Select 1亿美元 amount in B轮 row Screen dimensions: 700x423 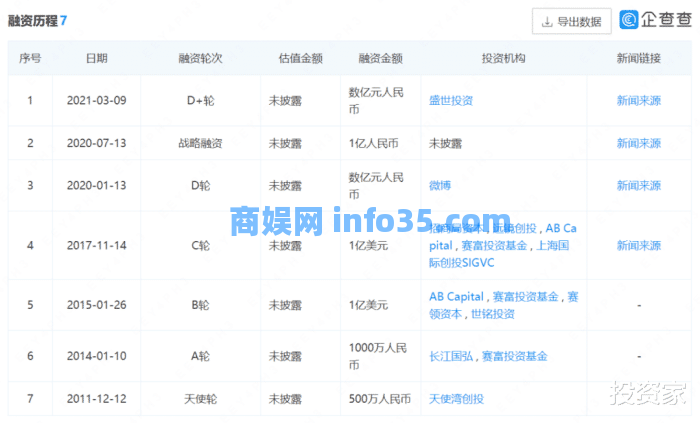368,305
